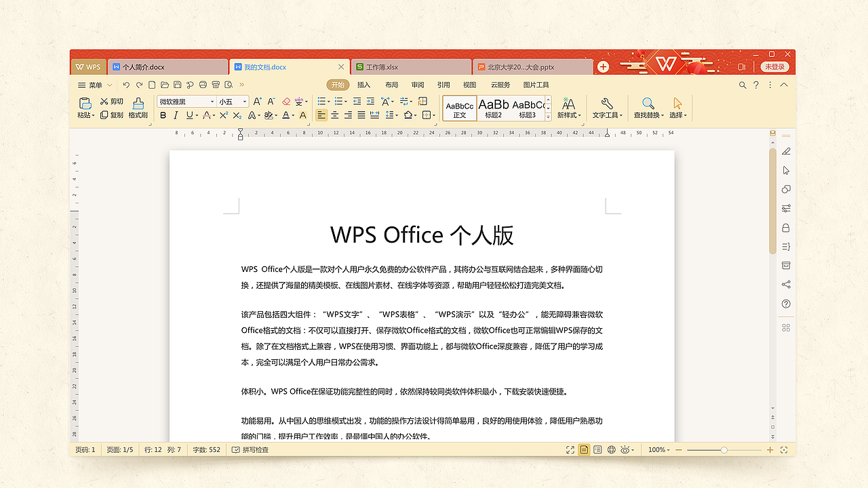Click fit-to-page icon at status bar end
Viewport: 868px width, 488px height.
pos(784,450)
